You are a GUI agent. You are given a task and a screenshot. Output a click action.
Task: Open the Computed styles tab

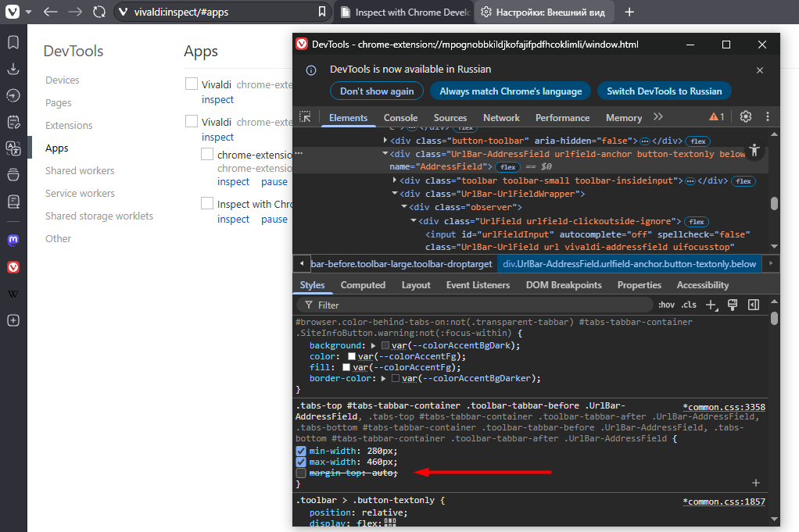[x=363, y=285]
